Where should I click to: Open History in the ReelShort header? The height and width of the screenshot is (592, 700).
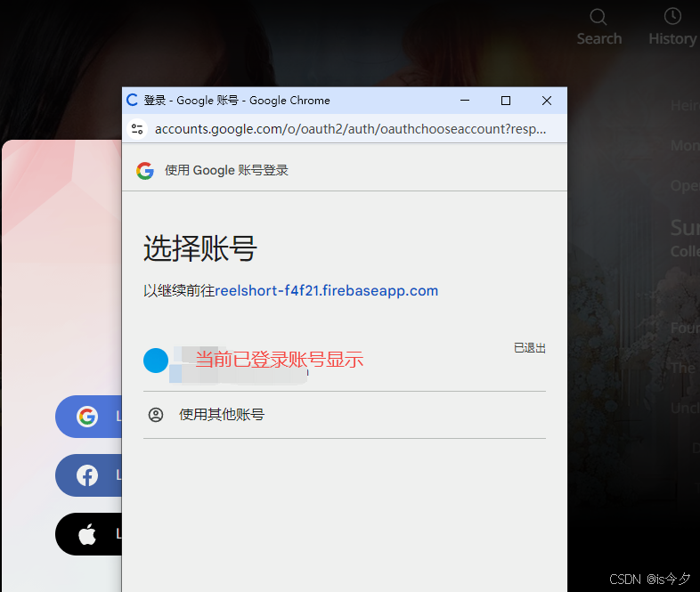coord(672,27)
